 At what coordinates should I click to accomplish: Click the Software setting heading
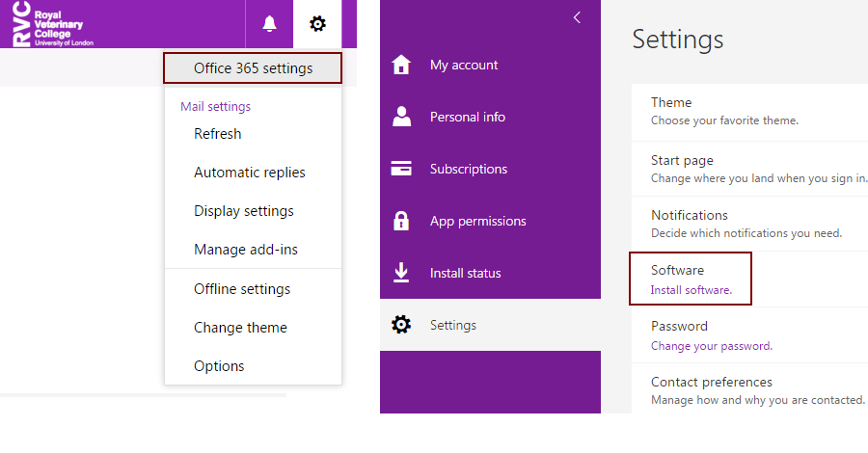coord(678,270)
